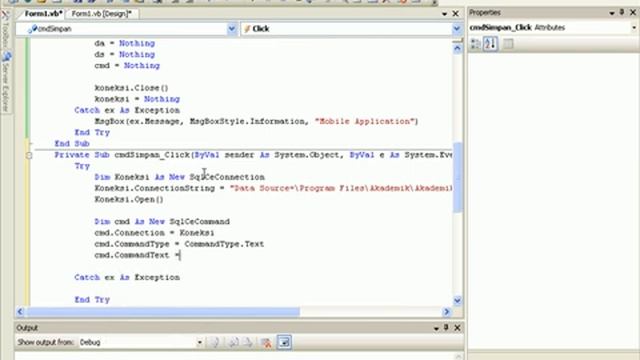
Task: Collapse the cmdSimpan_Click Sub outline
Action: coord(29,155)
